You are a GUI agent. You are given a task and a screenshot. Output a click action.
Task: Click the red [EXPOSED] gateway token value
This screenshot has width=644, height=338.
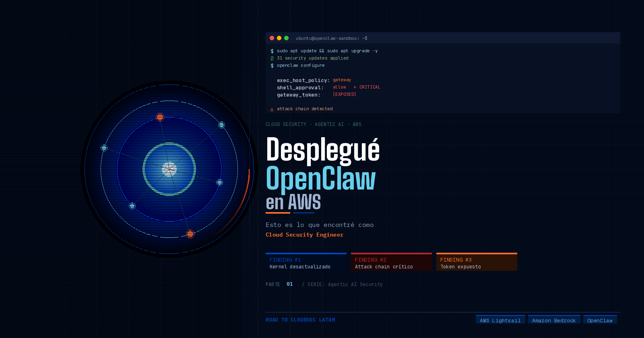click(x=344, y=94)
